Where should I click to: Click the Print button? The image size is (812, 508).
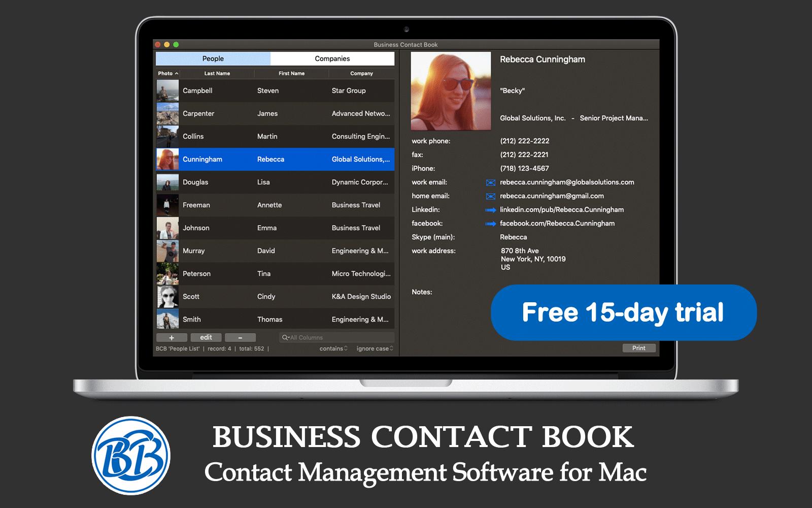639,348
